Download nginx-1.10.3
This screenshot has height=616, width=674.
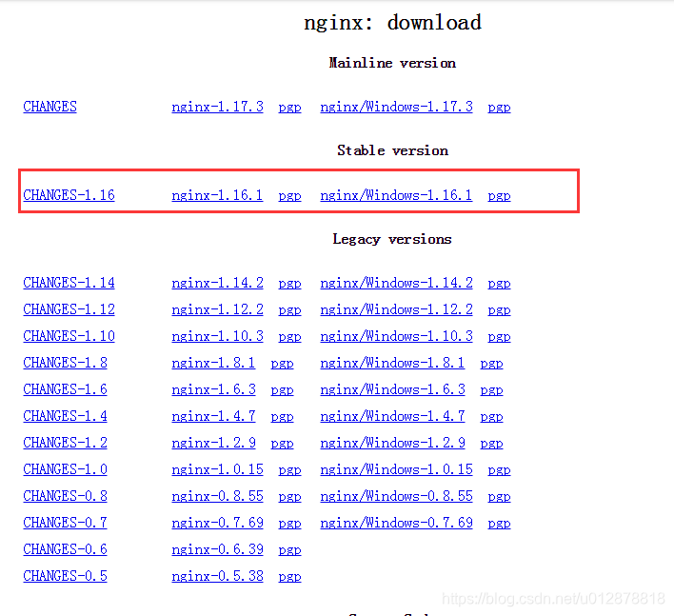(x=217, y=336)
